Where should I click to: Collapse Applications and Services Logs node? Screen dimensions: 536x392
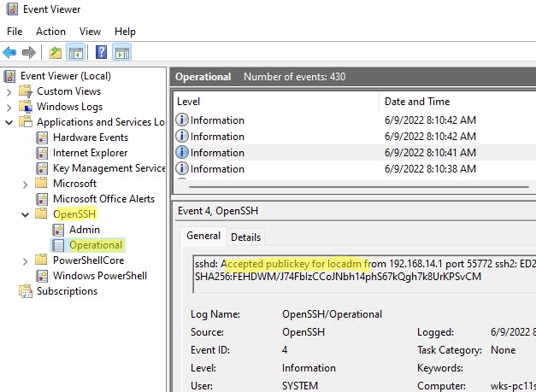(9, 123)
